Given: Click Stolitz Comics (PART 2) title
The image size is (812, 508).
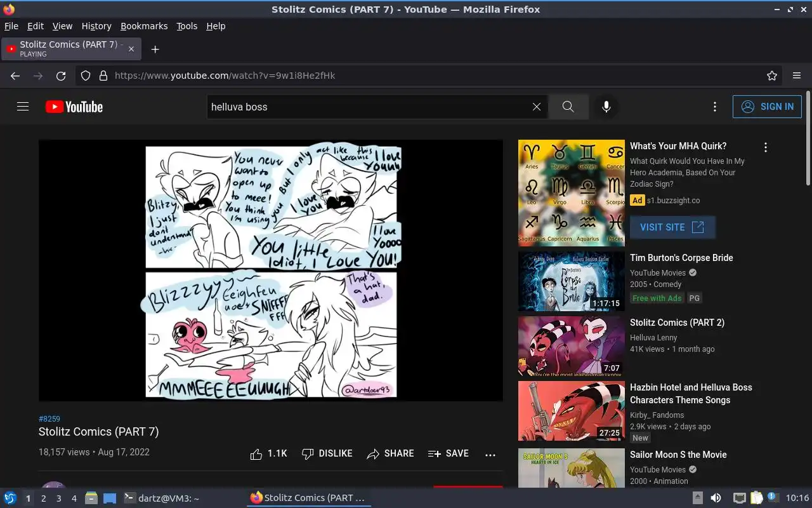Looking at the screenshot, I should [x=677, y=323].
